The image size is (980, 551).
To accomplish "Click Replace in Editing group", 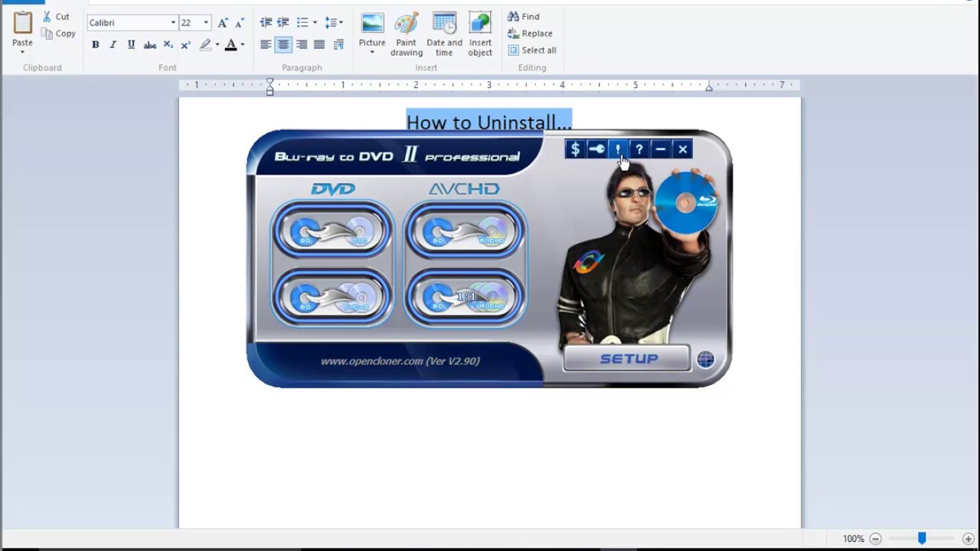I will pyautogui.click(x=530, y=33).
